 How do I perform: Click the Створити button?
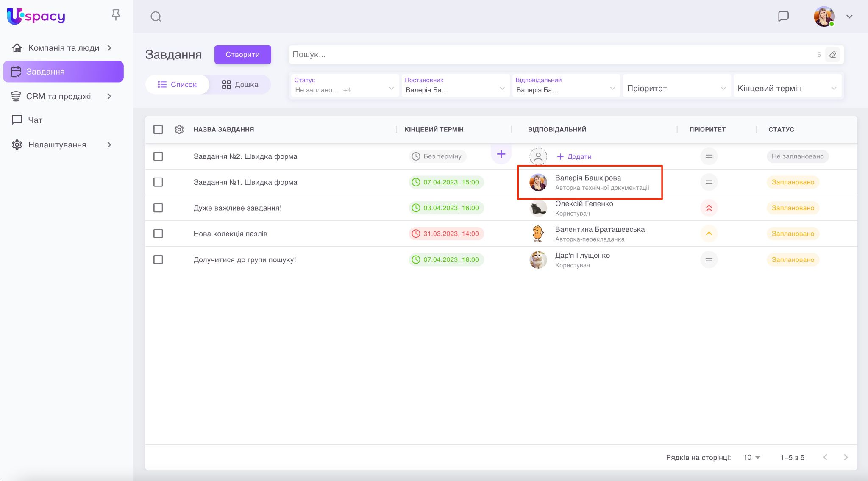pos(242,55)
